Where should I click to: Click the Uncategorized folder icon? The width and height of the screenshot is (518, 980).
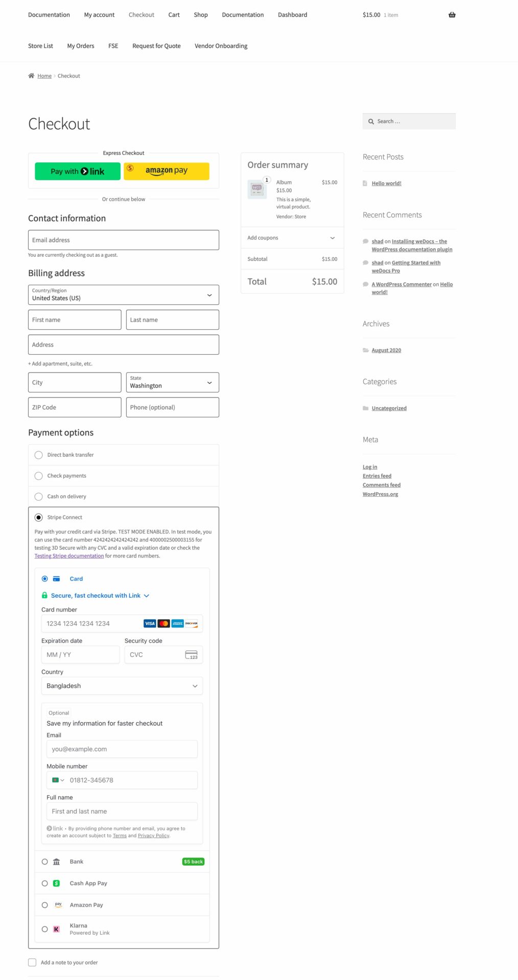click(x=366, y=408)
